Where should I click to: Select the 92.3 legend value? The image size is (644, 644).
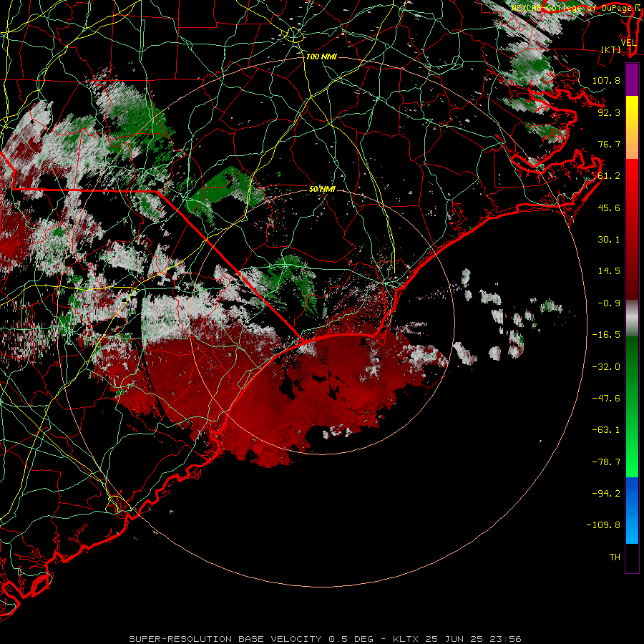(609, 112)
